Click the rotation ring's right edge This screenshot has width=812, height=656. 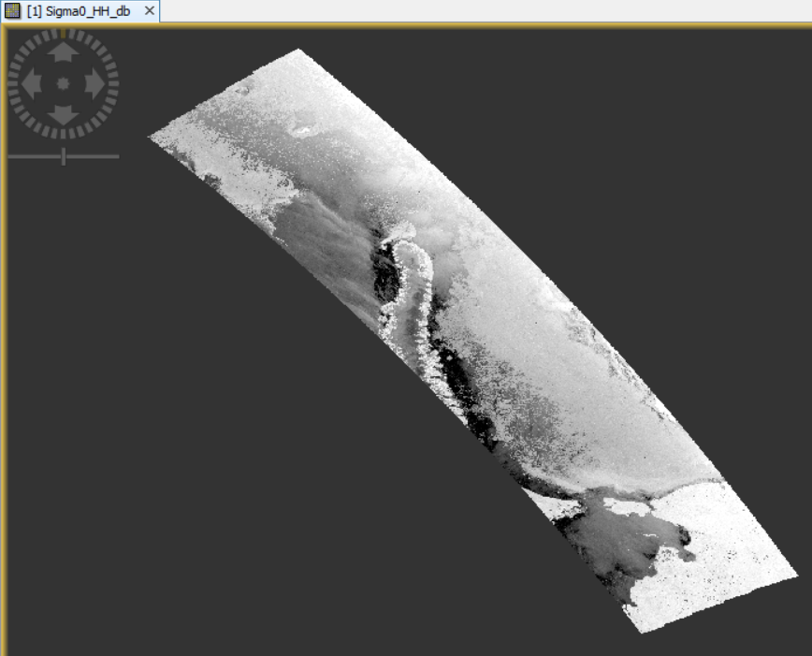[x=114, y=84]
